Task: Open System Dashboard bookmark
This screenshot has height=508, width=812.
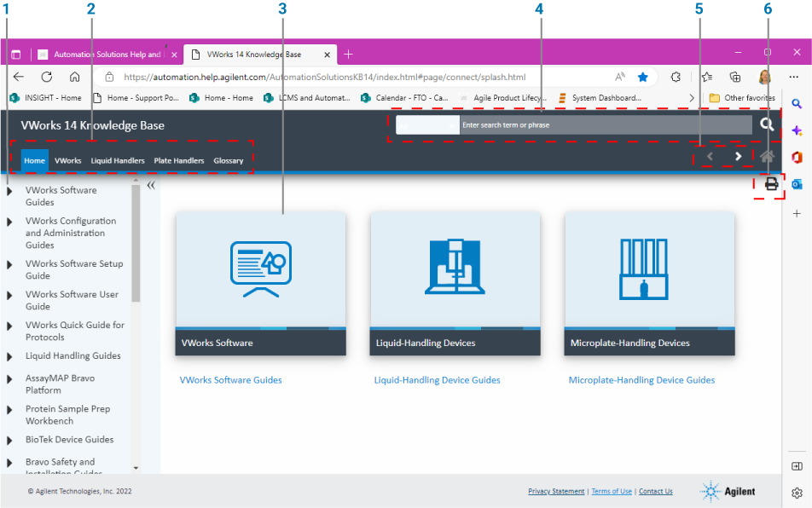Action: click(x=599, y=98)
